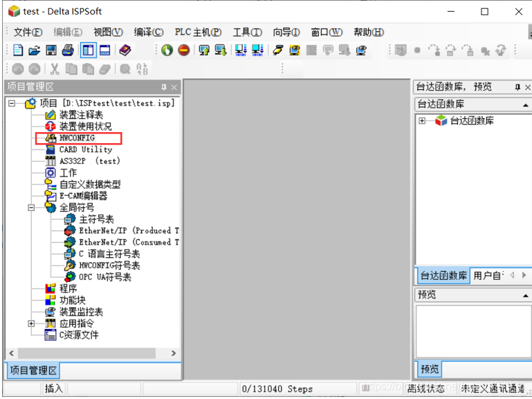Expand the 台达函数库 tree node
This screenshot has width=532, height=399.
tap(422, 121)
